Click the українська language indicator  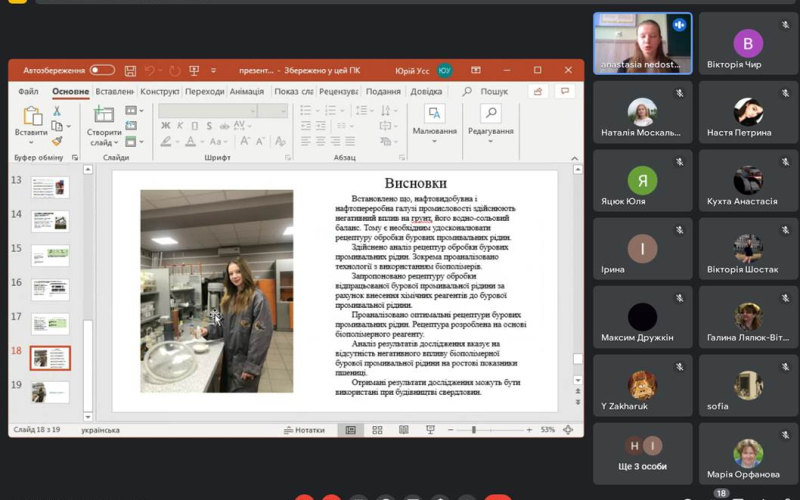pyautogui.click(x=100, y=430)
